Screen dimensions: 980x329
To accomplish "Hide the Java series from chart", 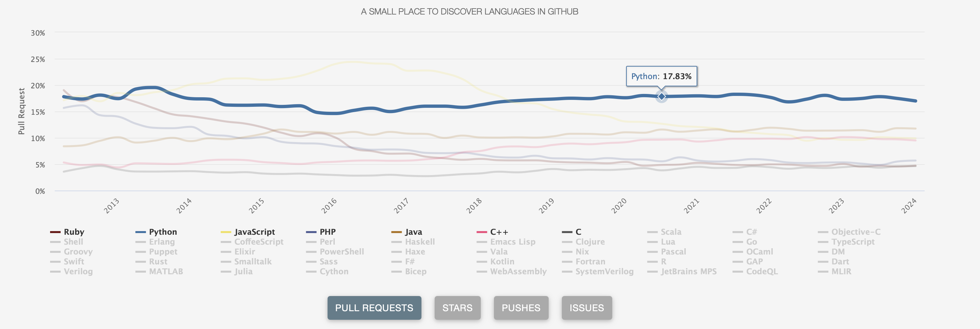I will (x=413, y=232).
